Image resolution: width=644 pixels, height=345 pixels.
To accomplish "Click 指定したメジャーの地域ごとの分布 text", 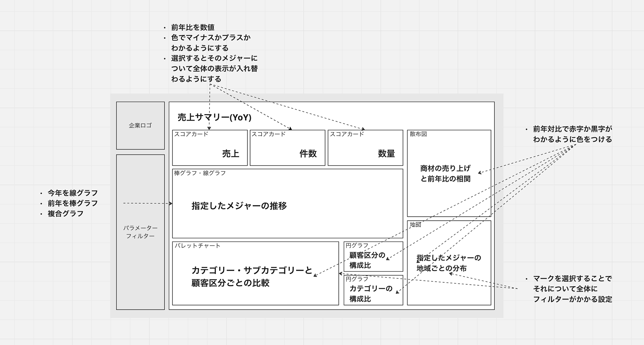I will pos(449,263).
